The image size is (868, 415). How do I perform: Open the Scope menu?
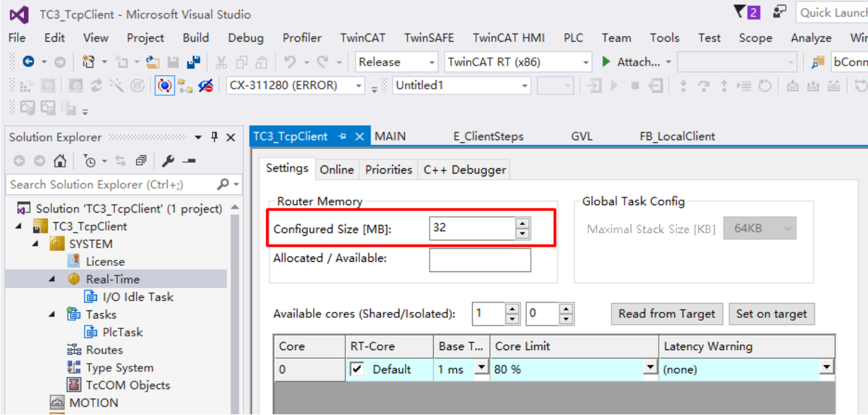point(755,38)
